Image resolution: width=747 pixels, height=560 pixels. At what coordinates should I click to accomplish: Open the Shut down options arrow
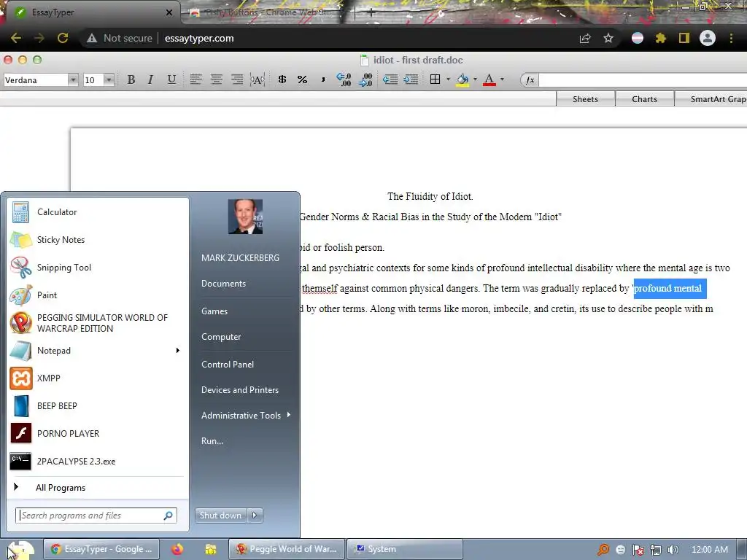pos(255,516)
